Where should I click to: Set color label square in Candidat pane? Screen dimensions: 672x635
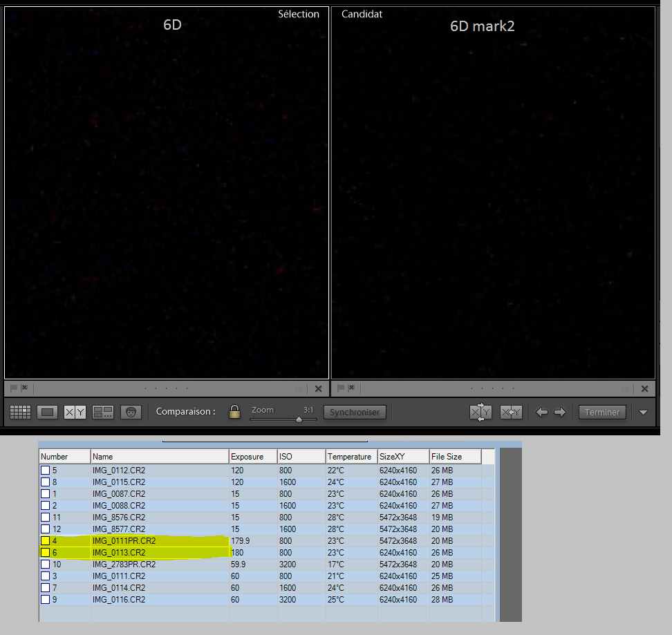[x=625, y=389]
